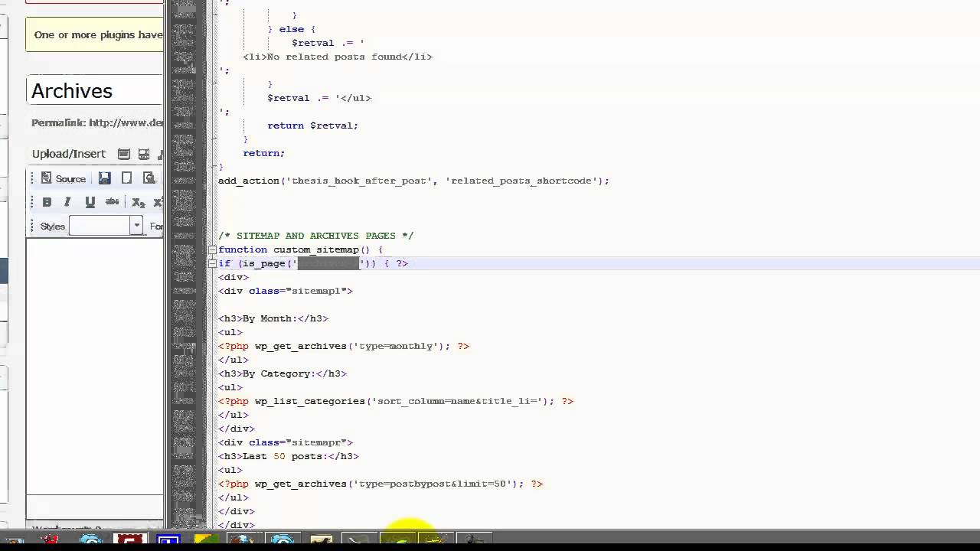Click the wp_get_archives postbypost limit=50 line
The height and width of the screenshot is (551, 980).
[381, 484]
